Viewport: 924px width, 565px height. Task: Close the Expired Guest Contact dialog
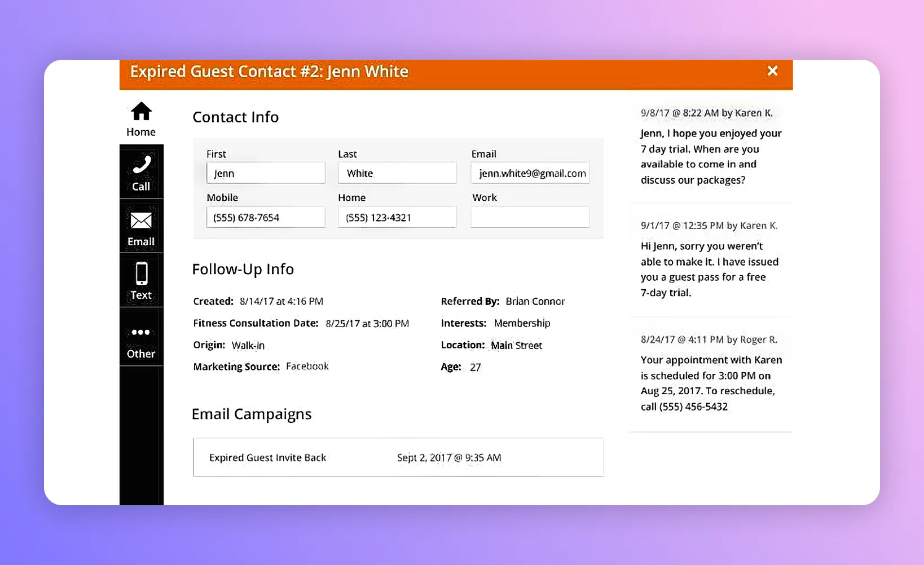pos(772,71)
